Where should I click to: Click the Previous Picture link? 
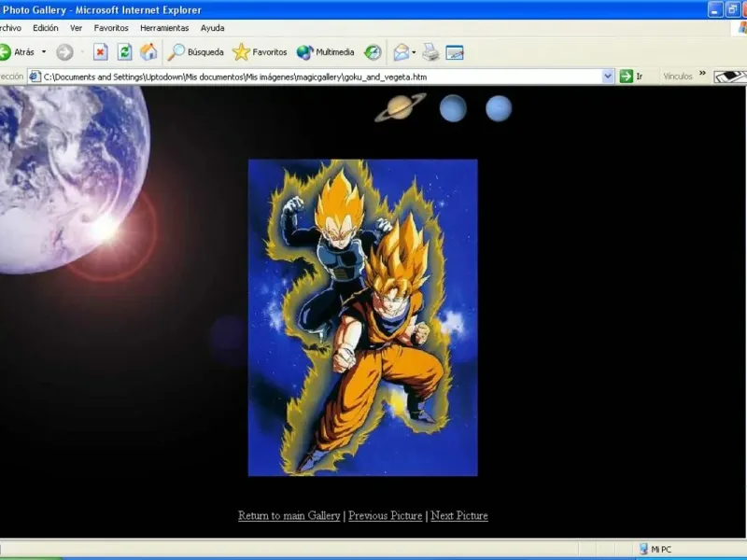click(386, 516)
